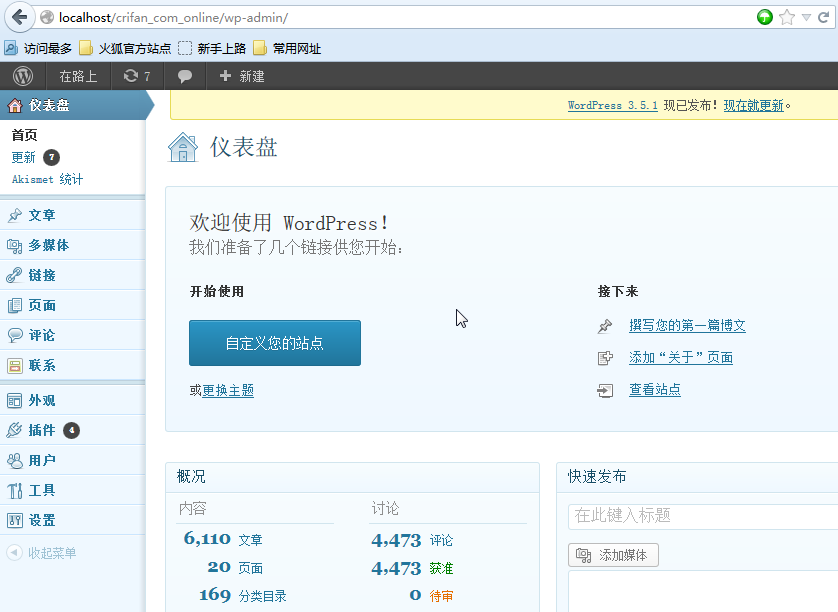
Task: Open the address bar history dropdown arrow
Action: coord(806,18)
